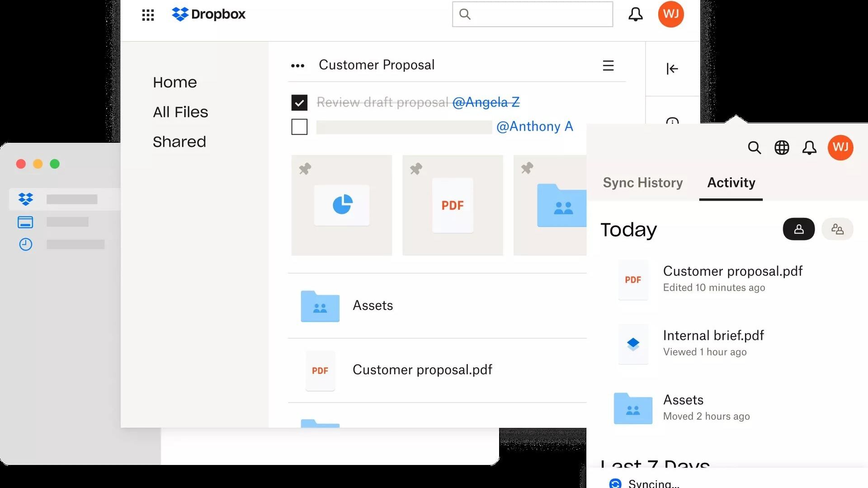Click the pin on the PDF thumbnail

tap(416, 169)
